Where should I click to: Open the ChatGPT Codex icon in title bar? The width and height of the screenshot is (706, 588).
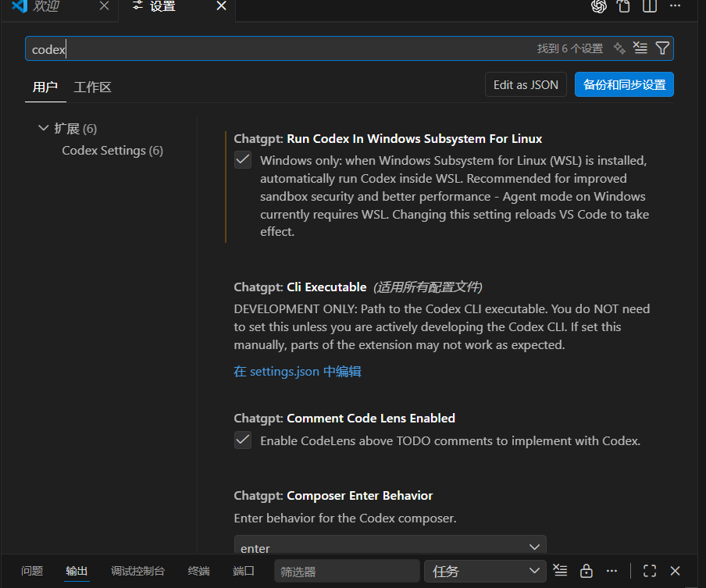(598, 6)
